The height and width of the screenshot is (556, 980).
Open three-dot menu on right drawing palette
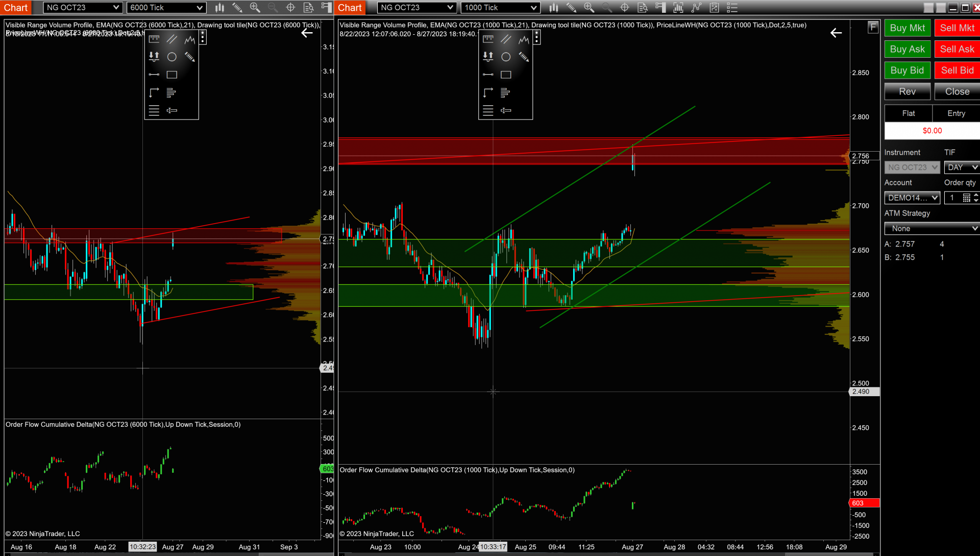pos(536,37)
